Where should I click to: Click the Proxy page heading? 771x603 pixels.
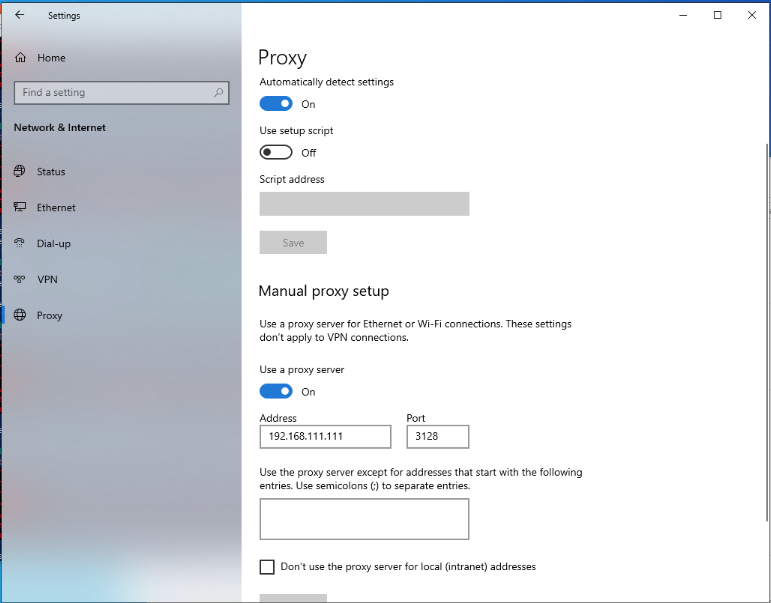point(282,58)
